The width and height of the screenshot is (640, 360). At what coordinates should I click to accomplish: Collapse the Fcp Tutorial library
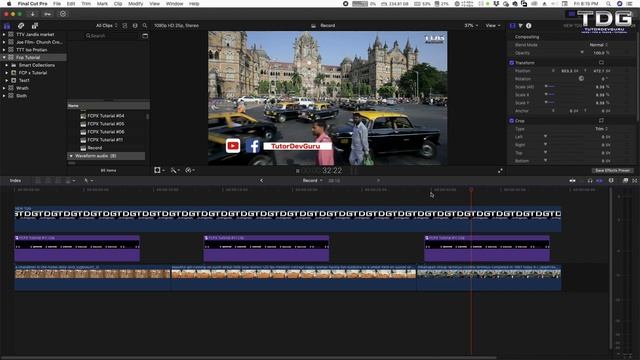4,58
